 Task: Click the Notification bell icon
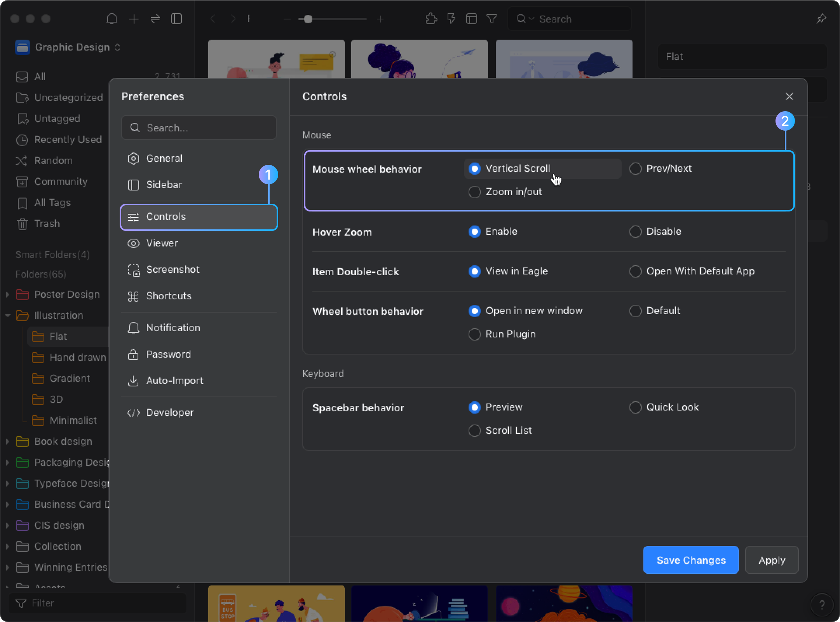point(112,19)
